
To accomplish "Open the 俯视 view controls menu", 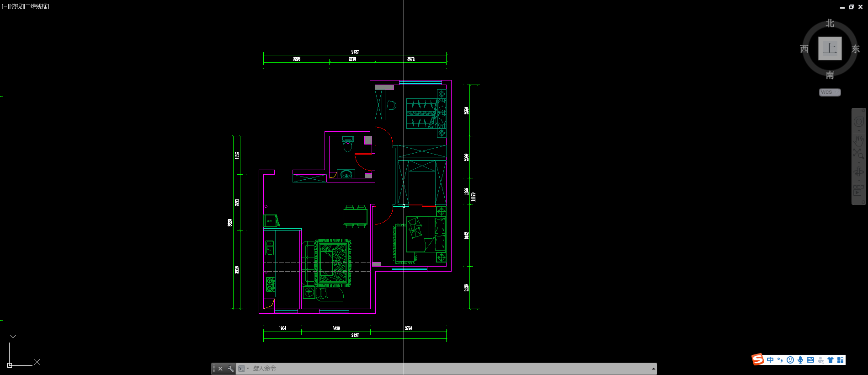I will click(16, 6).
